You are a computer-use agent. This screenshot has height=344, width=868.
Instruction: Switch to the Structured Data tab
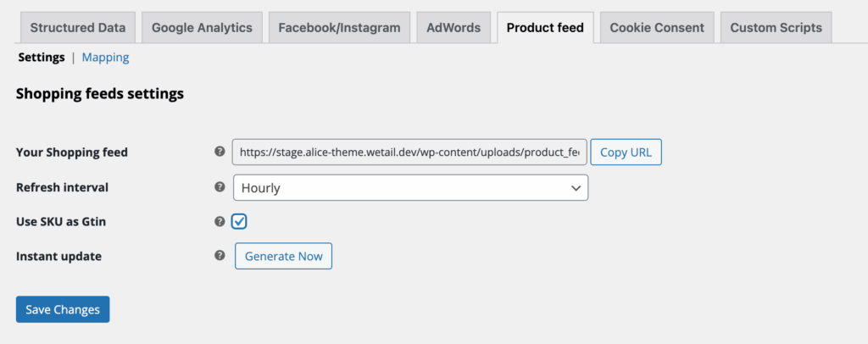(x=78, y=27)
